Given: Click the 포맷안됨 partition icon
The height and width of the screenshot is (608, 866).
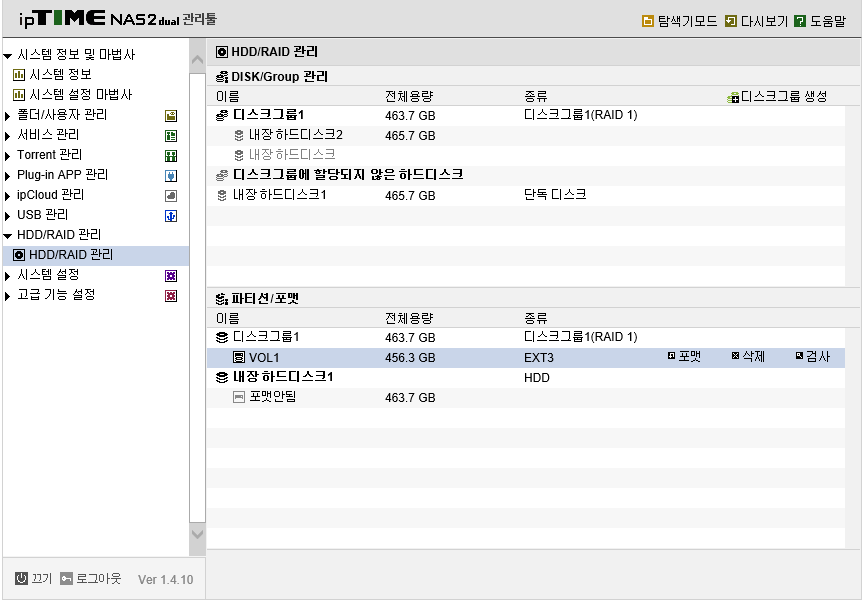Looking at the screenshot, I should coord(239,397).
